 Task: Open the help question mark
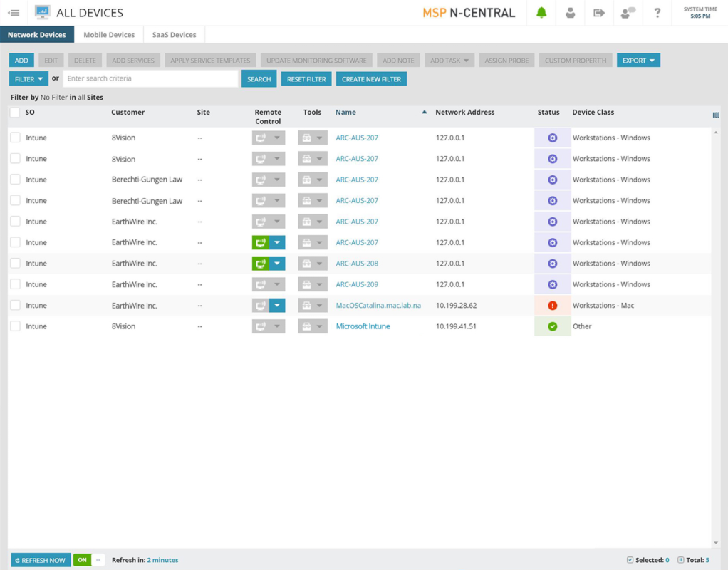coord(657,13)
